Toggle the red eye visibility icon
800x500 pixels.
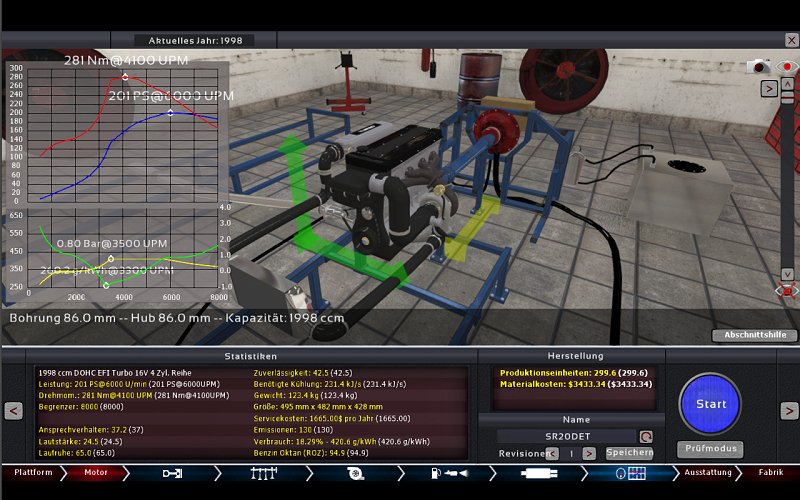point(786,66)
